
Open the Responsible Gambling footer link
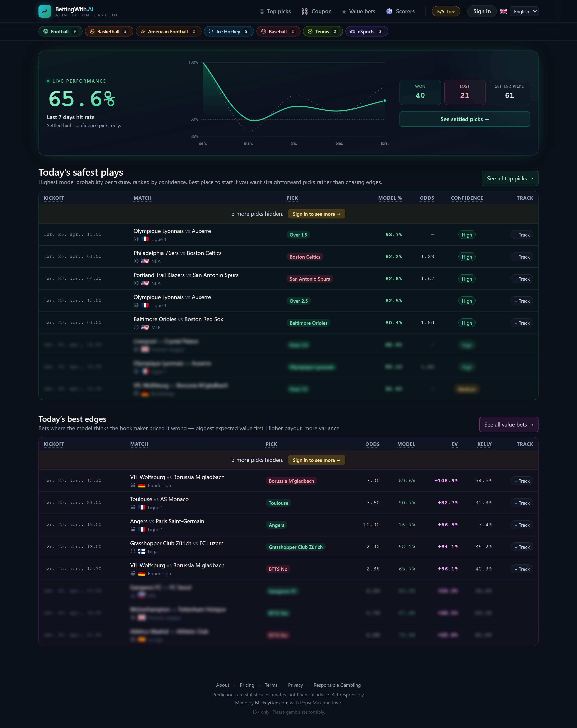(337, 685)
